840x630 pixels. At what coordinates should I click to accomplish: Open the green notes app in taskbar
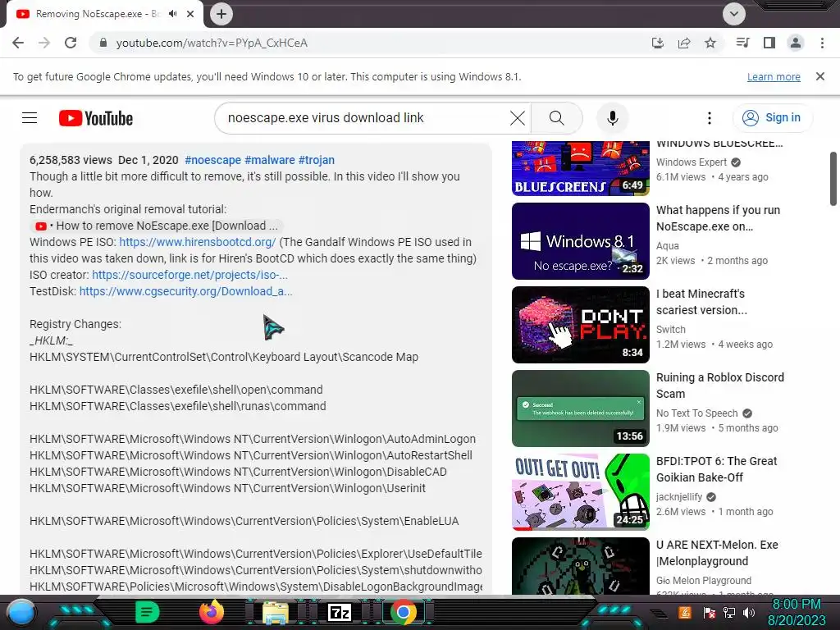coord(148,612)
